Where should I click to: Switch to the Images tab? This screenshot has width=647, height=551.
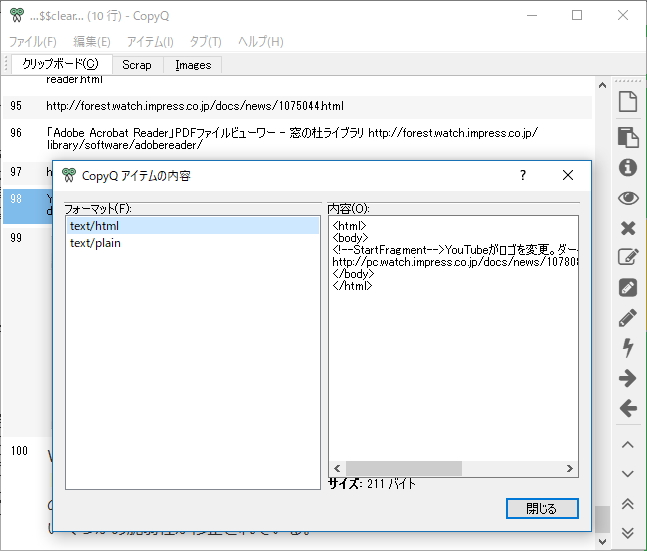tap(193, 65)
